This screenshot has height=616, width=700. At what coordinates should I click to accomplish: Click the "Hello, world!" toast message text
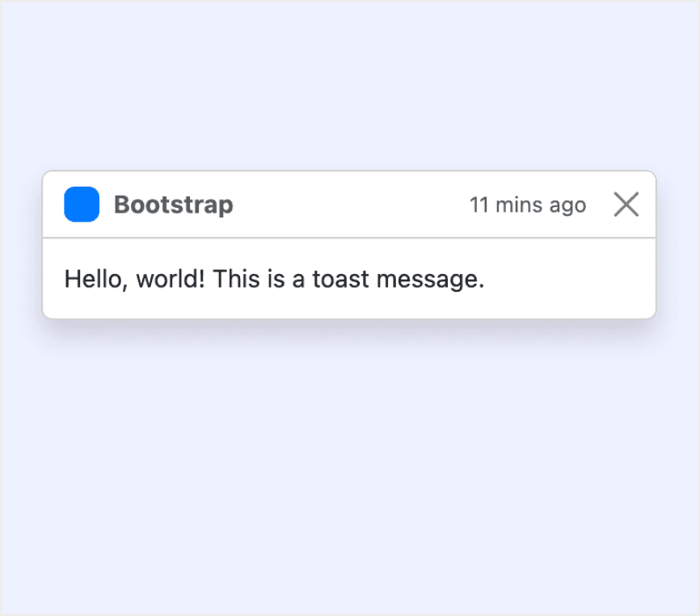point(275,280)
